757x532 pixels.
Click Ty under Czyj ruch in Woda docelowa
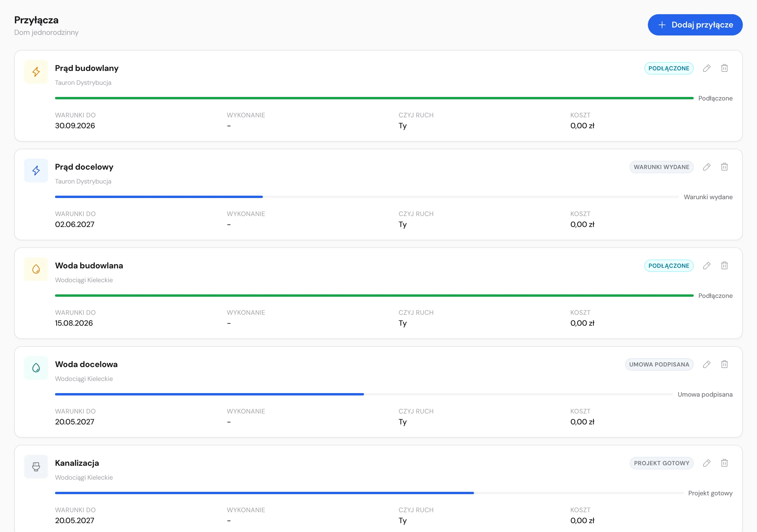(x=402, y=422)
